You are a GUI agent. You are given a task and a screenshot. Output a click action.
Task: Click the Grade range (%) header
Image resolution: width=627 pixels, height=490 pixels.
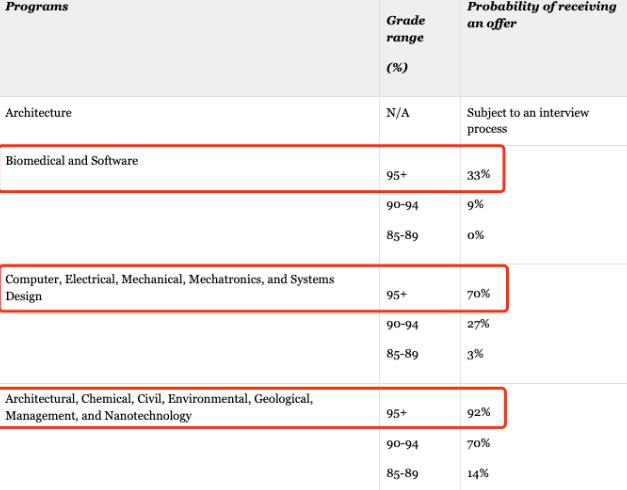point(405,44)
